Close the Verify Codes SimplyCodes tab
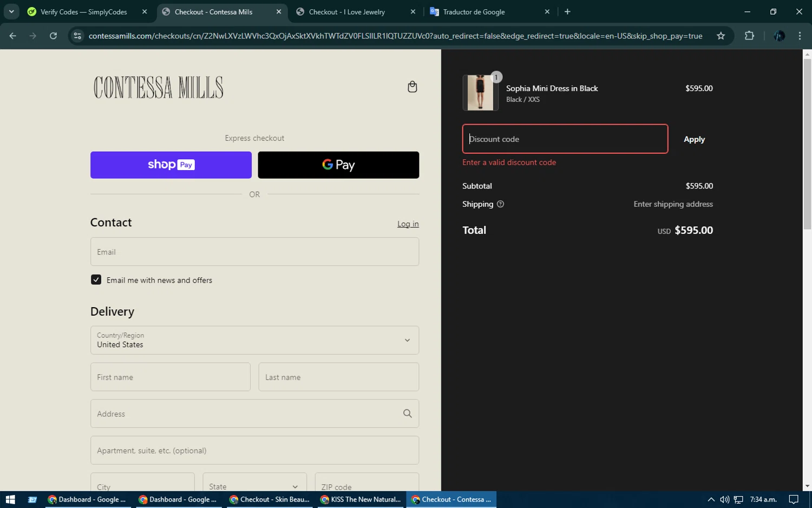The width and height of the screenshot is (812, 508). [145, 11]
